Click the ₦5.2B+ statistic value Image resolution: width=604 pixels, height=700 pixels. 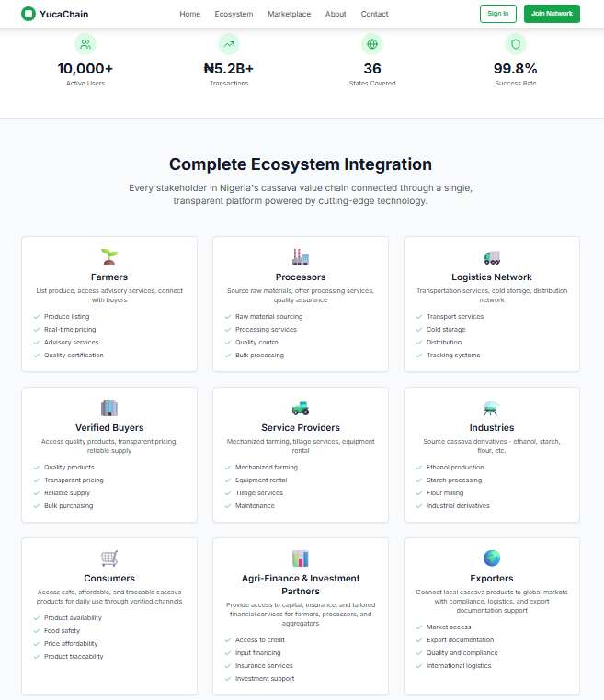point(229,69)
